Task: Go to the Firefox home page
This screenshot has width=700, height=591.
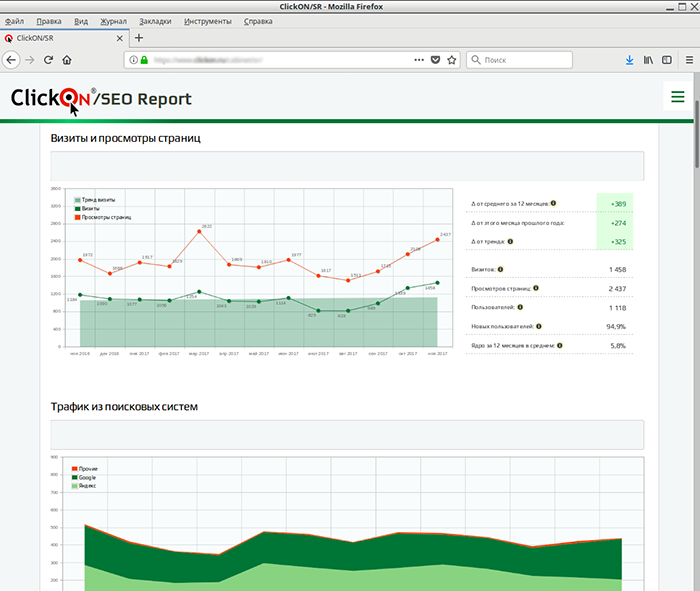Action: [x=67, y=60]
